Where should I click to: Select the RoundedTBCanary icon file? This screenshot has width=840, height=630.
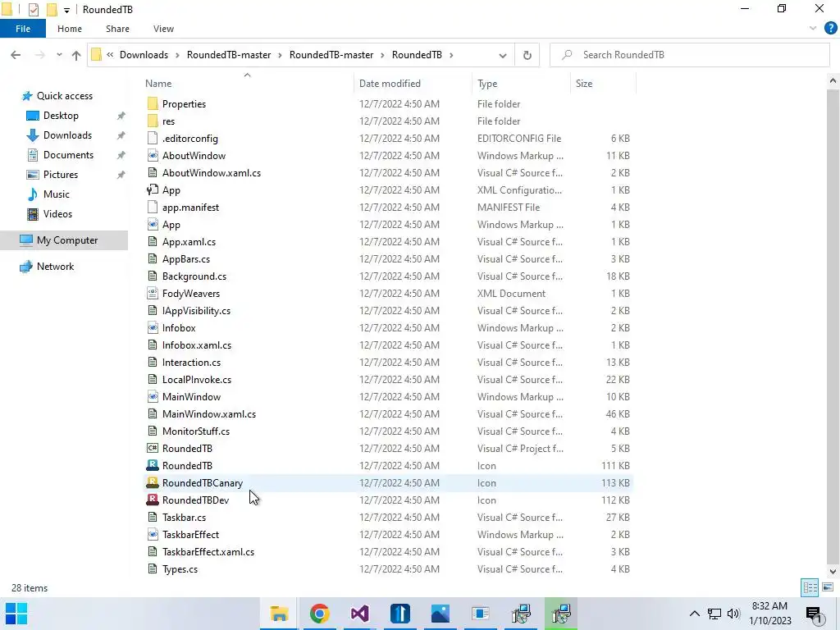click(153, 482)
